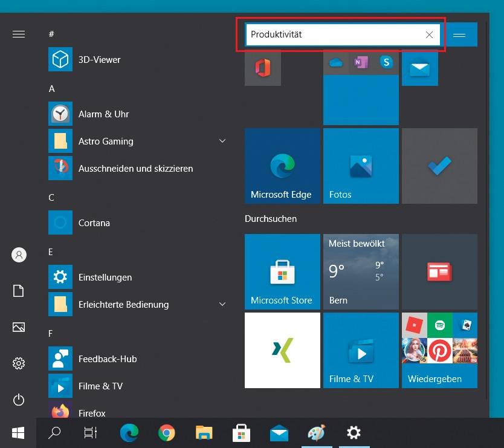504x448 pixels.
Task: Click the 'F' letter header
Action: tap(51, 334)
